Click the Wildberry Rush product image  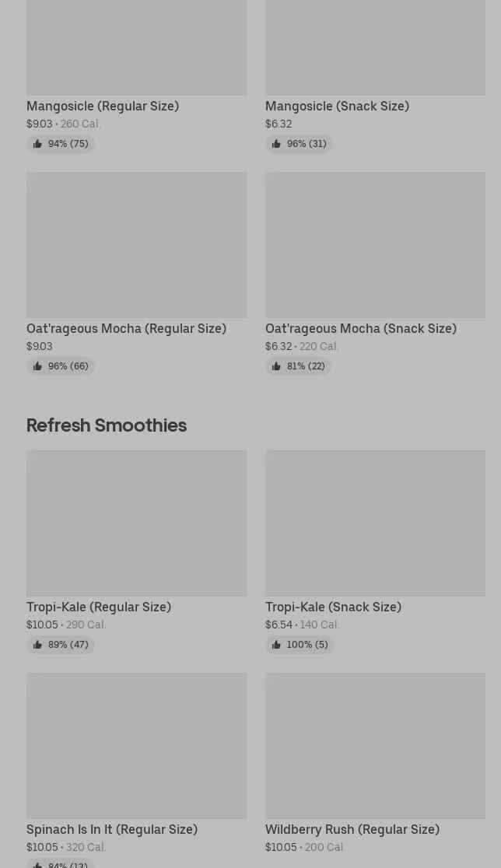pyautogui.click(x=375, y=745)
